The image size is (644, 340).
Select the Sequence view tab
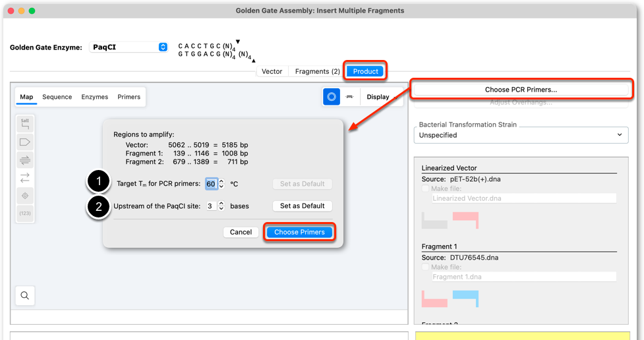coord(57,97)
